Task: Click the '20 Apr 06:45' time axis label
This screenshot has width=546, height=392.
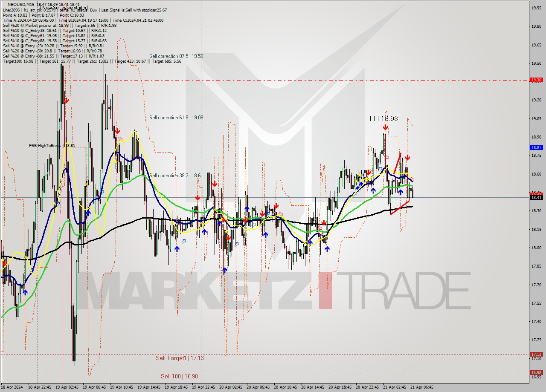Action: [x=258, y=387]
